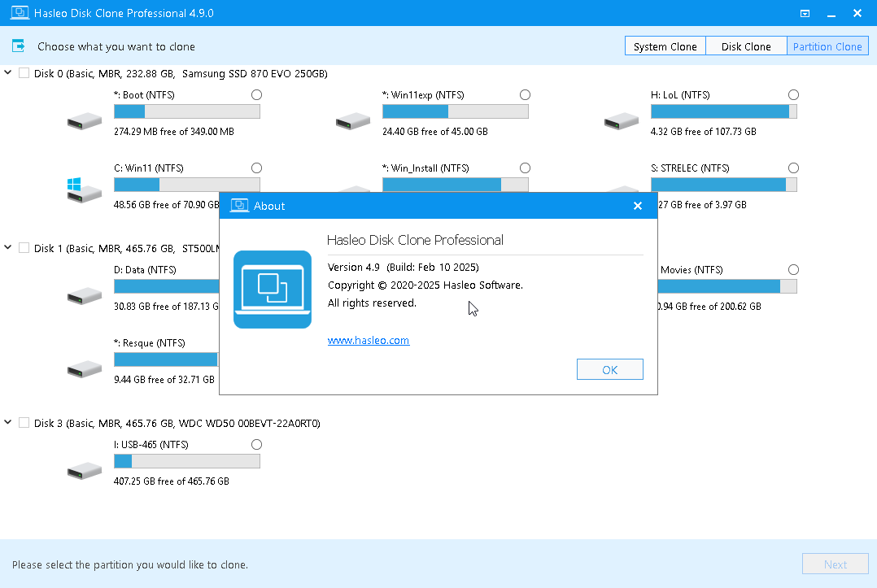Collapse the Disk 3 partition list

point(8,423)
